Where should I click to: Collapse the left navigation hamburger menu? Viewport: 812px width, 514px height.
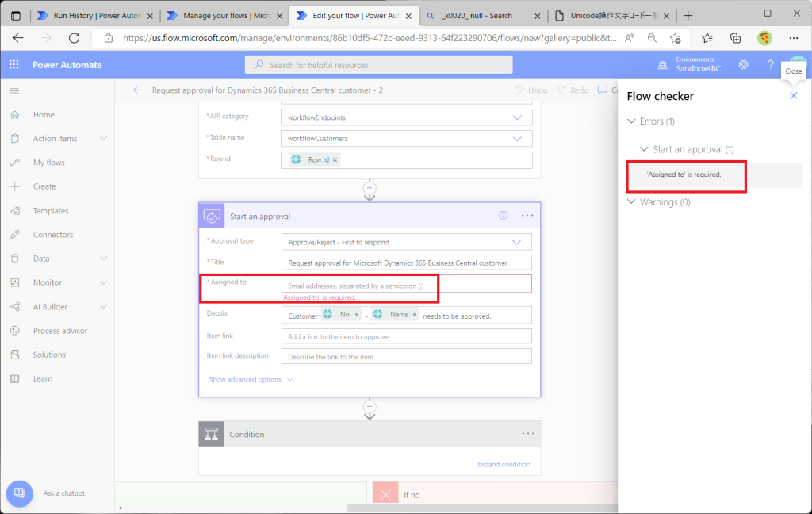pyautogui.click(x=14, y=90)
